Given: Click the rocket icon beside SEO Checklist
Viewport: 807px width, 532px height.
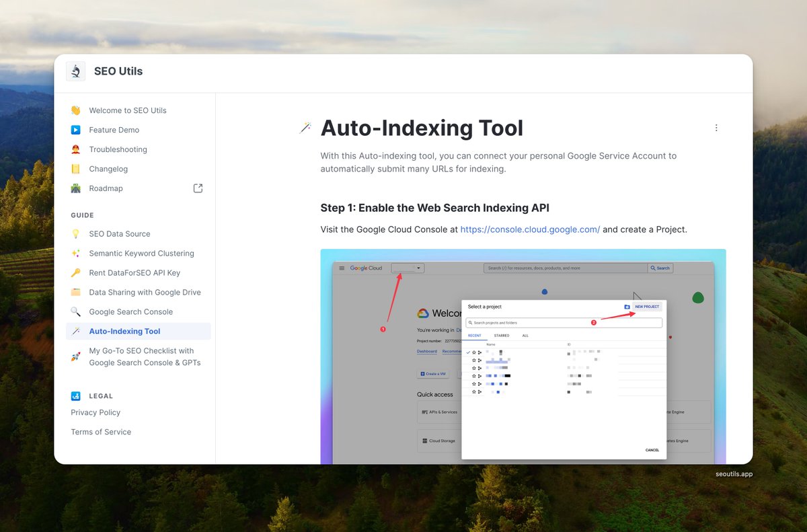Looking at the screenshot, I should pos(76,356).
